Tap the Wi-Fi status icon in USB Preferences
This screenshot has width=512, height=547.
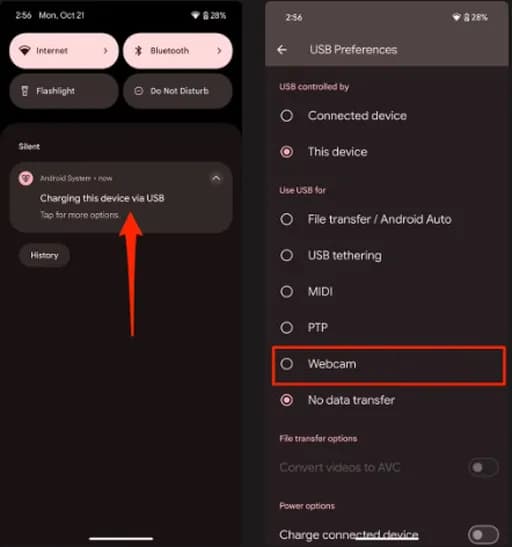(456, 17)
